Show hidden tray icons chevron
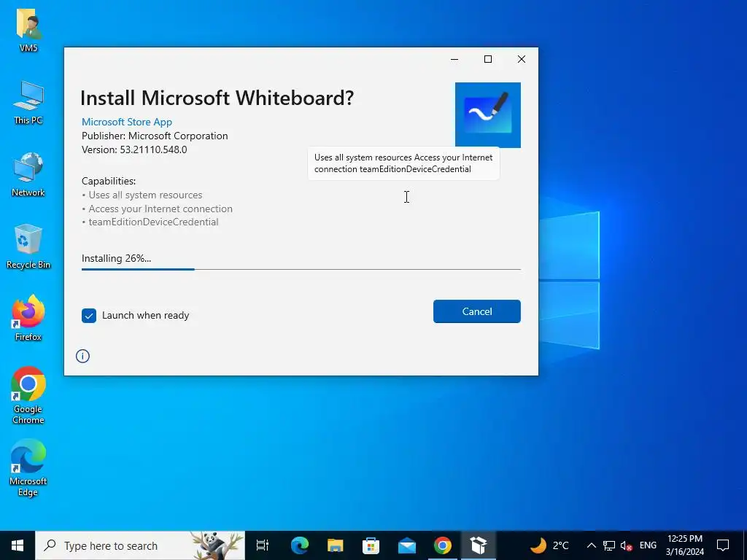The width and height of the screenshot is (747, 560). click(x=591, y=545)
